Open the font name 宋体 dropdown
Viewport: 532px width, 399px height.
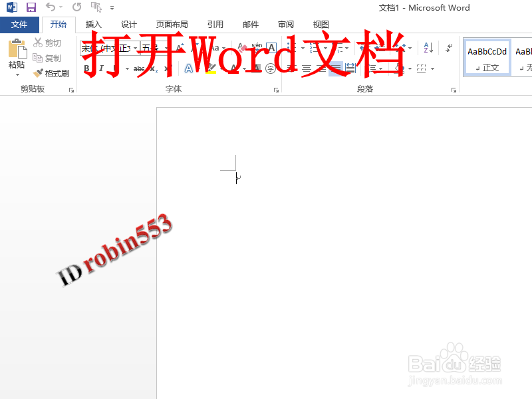[x=135, y=48]
